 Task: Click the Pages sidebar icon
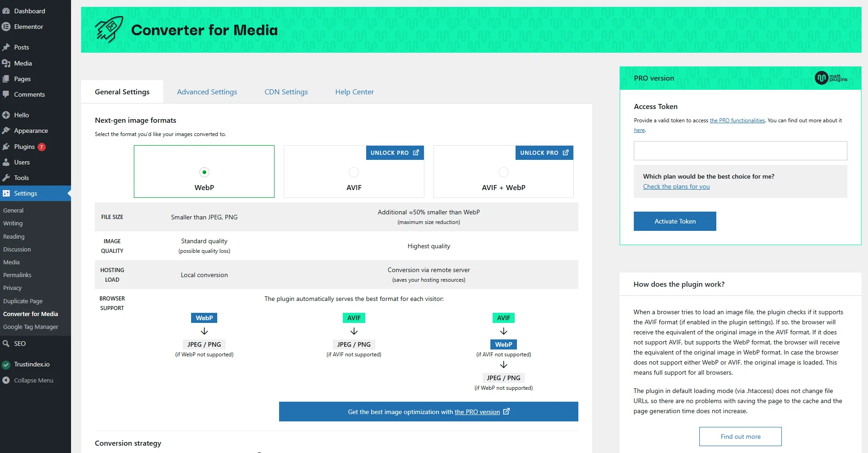tap(6, 79)
